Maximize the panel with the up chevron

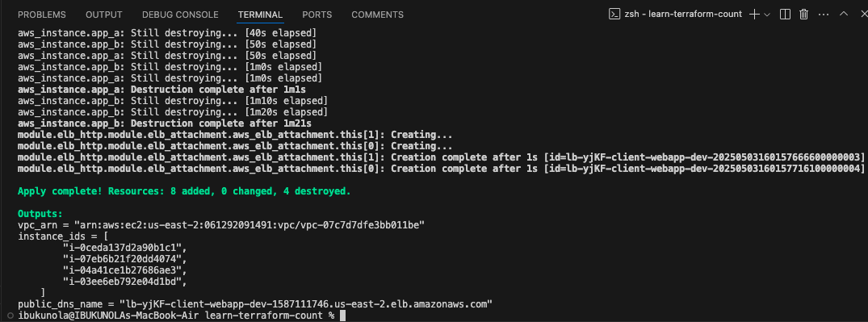[844, 14]
